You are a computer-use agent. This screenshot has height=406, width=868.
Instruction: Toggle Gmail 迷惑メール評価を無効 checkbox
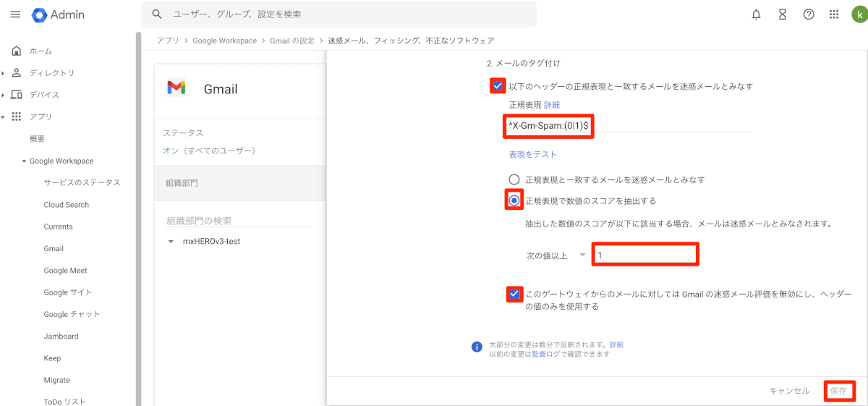[x=514, y=295]
